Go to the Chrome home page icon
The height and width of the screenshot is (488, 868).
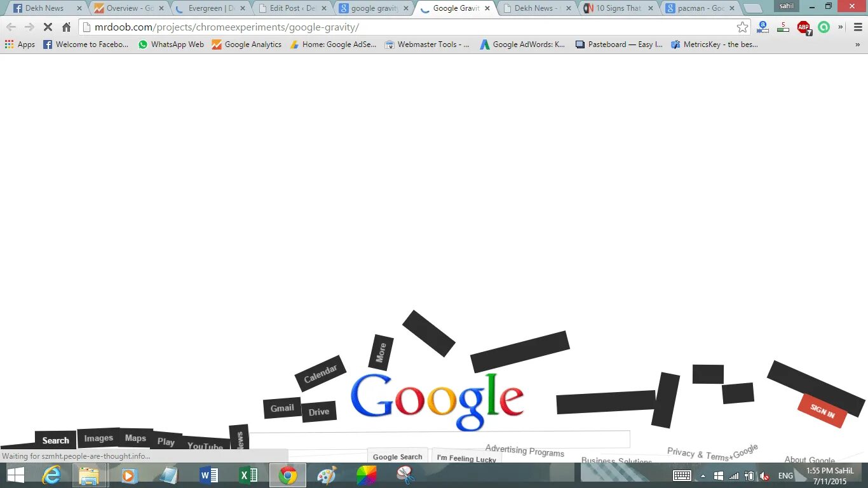66,27
